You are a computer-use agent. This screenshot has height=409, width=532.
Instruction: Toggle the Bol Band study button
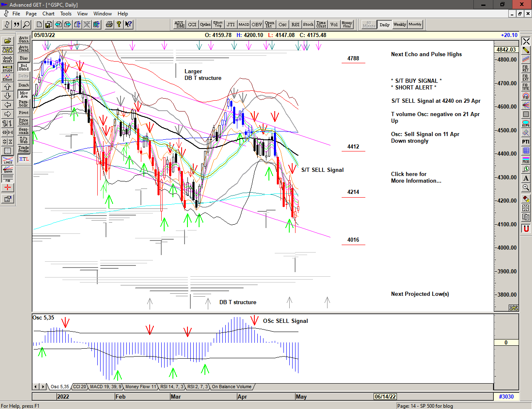[24, 67]
